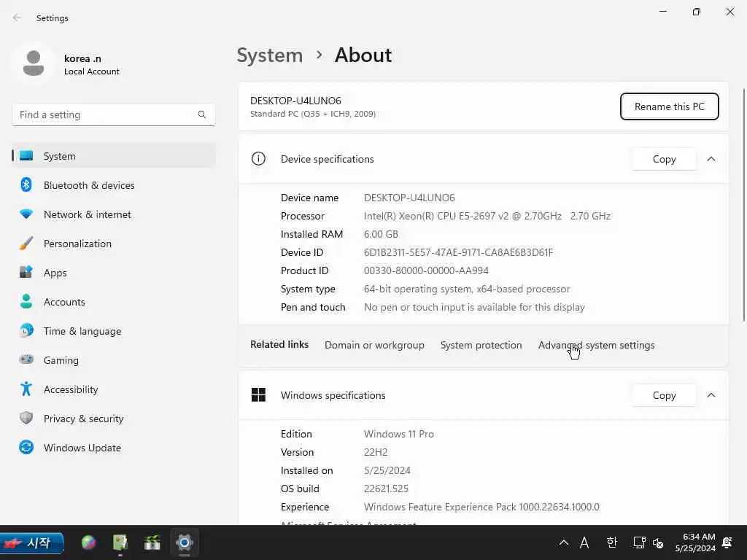Screen dimensions: 747x560
Task: Click the Accounts person icon
Action: tap(26, 301)
